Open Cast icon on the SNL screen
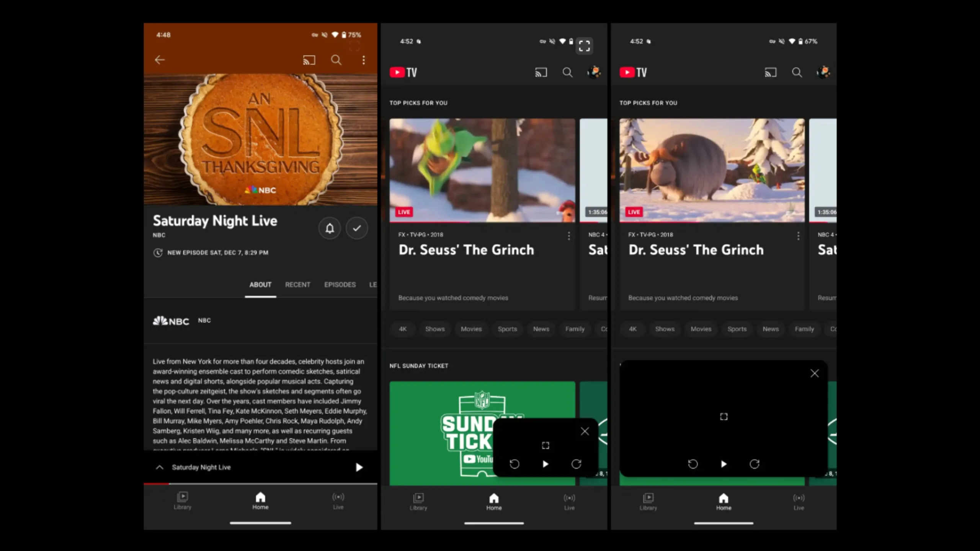 [309, 60]
